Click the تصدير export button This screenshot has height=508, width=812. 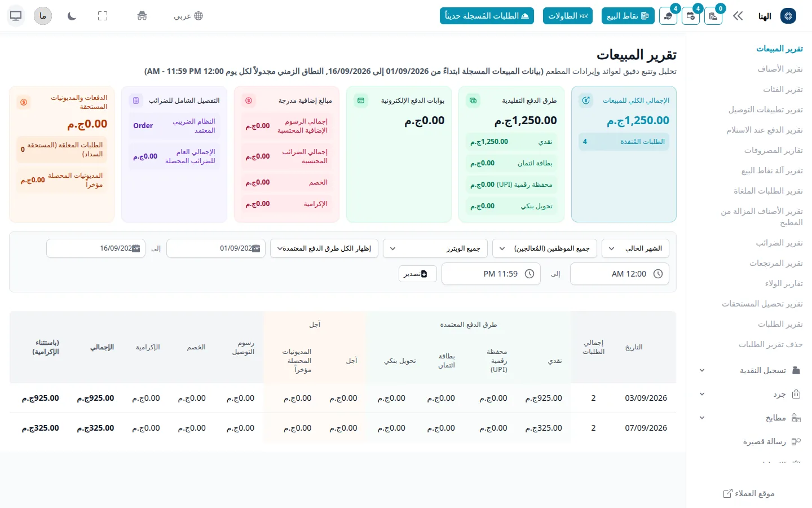pos(418,274)
